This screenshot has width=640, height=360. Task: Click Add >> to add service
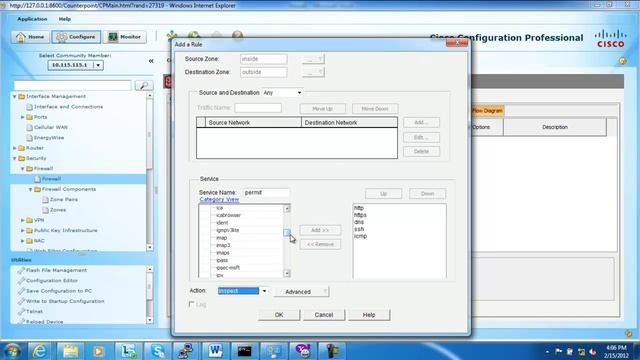(x=320, y=230)
